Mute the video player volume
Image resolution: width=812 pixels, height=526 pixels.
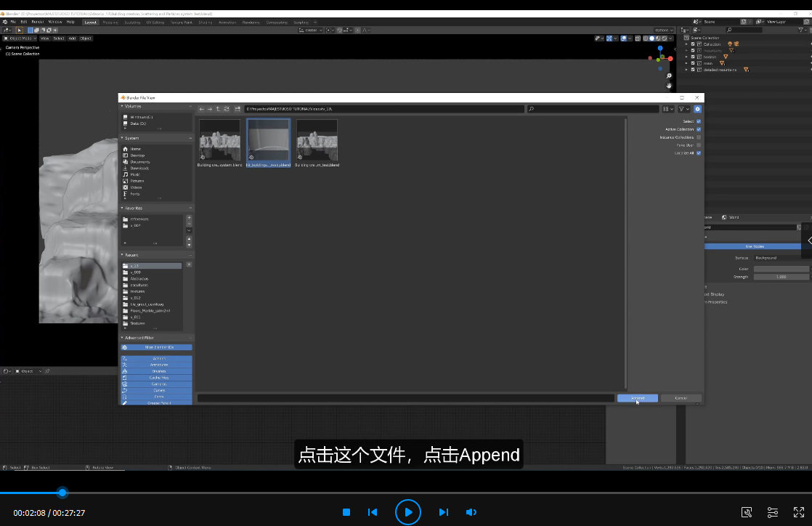[x=471, y=512]
